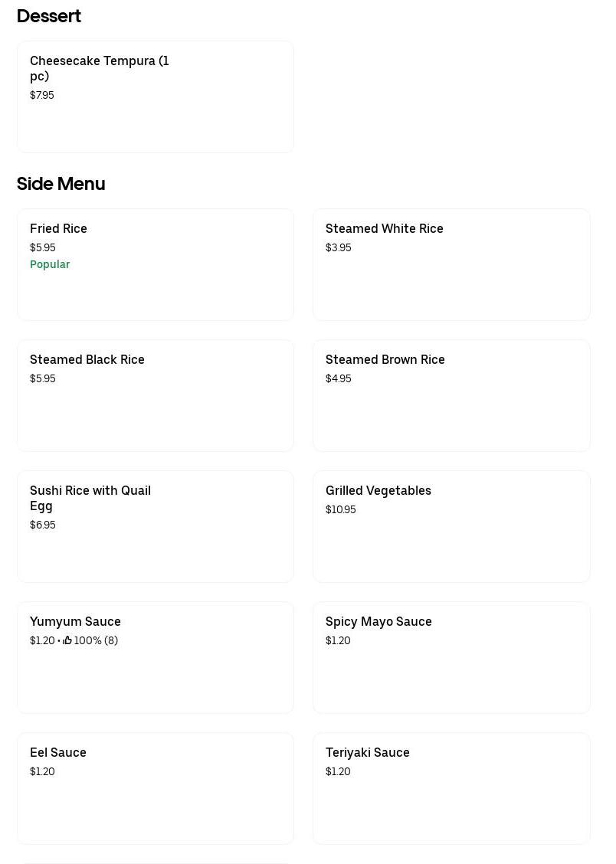The height and width of the screenshot is (864, 616).
Task: Select the Fried Rice menu item
Action: (155, 265)
